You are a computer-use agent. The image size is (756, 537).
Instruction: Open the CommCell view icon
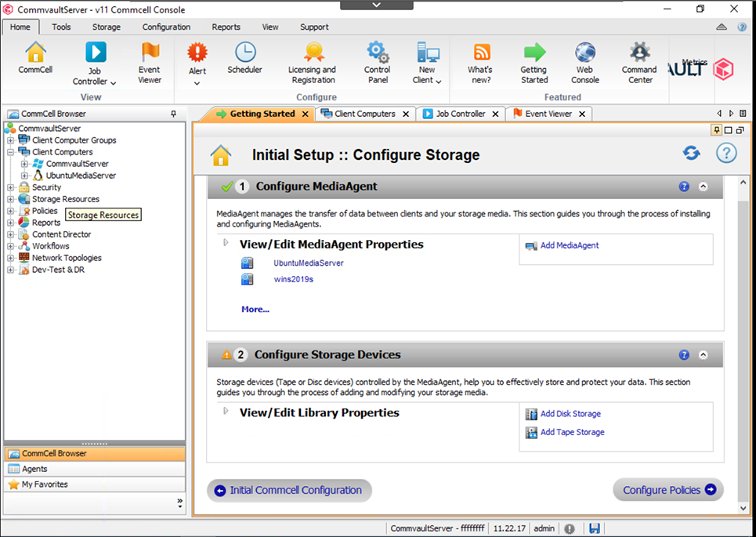click(x=36, y=52)
